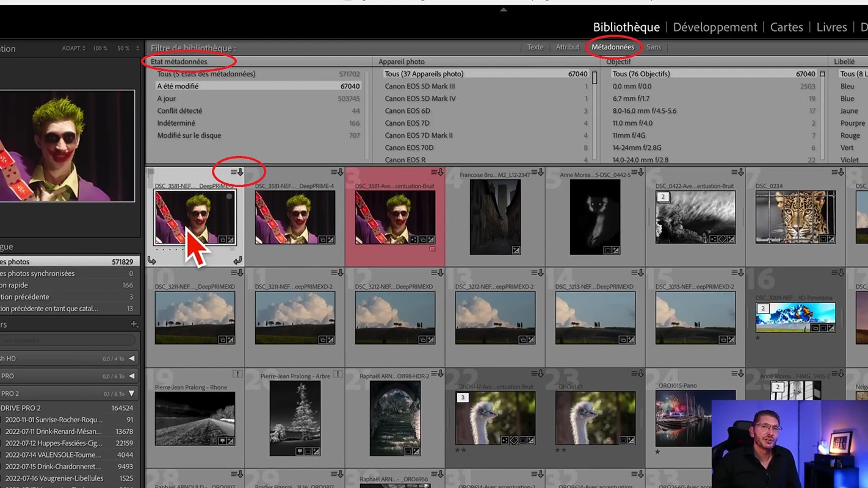The image size is (868, 488).
Task: Click metadata status icon on DSC_0422 cell
Action: (x=737, y=173)
